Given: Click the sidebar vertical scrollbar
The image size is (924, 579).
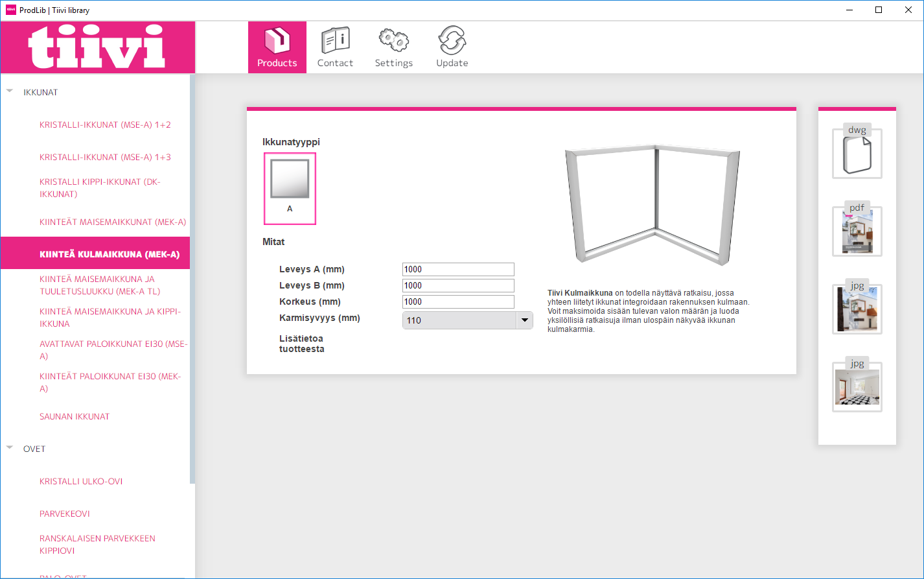Looking at the screenshot, I should 192,279.
